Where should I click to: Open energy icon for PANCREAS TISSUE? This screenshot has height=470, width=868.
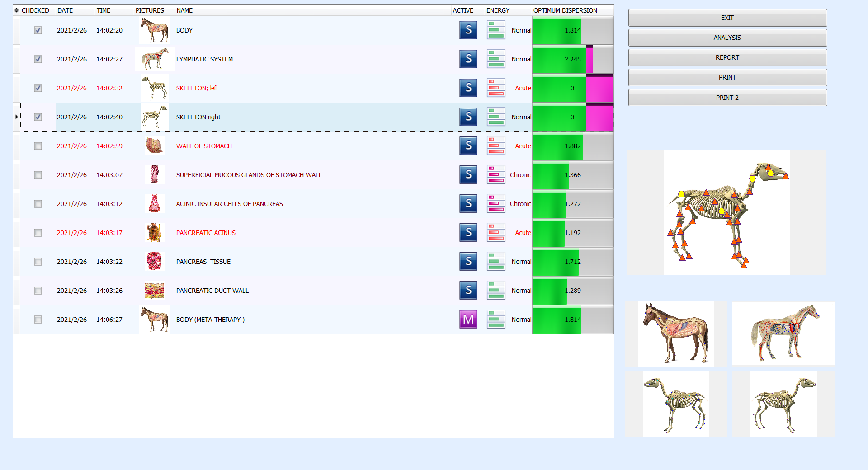coord(496,262)
